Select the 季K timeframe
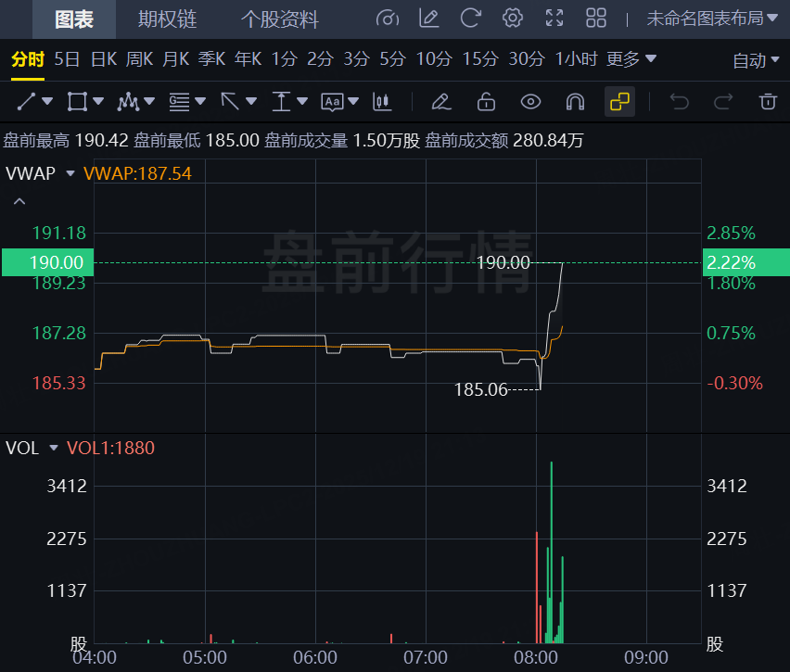The image size is (790, 672). click(211, 59)
